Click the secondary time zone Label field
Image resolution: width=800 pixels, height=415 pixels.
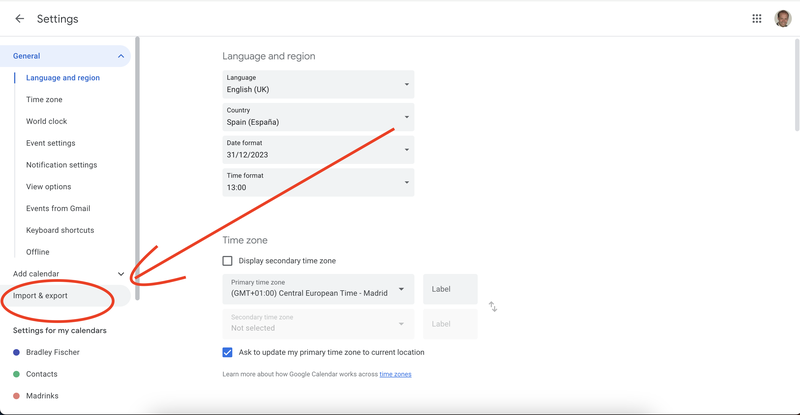pyautogui.click(x=450, y=324)
